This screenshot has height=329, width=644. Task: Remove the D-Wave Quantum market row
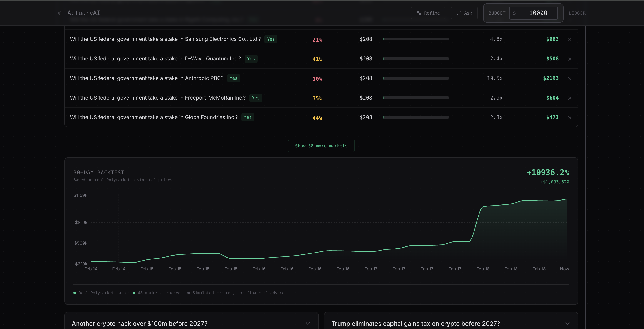[x=569, y=59]
